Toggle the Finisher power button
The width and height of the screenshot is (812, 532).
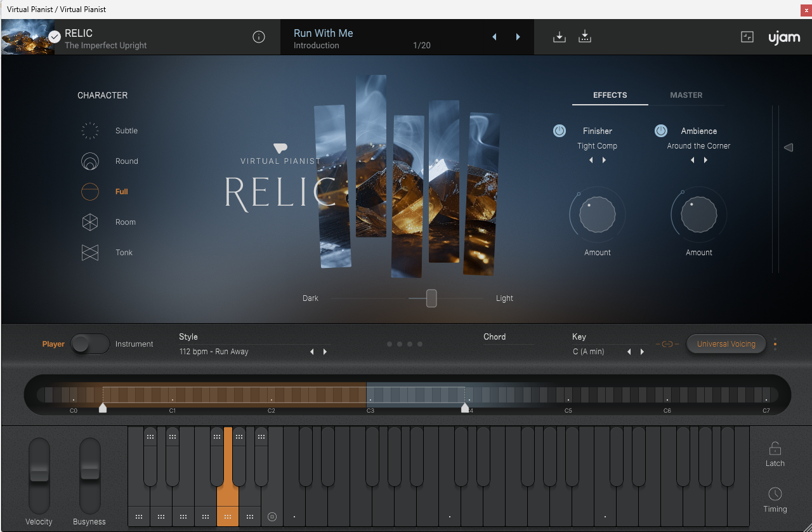point(560,131)
